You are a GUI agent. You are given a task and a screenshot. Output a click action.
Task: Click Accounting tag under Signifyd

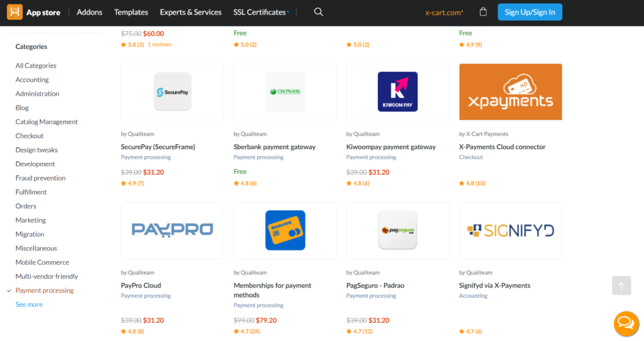tap(473, 296)
